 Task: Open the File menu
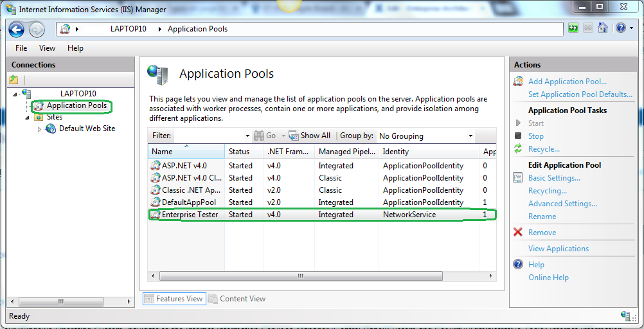point(21,48)
